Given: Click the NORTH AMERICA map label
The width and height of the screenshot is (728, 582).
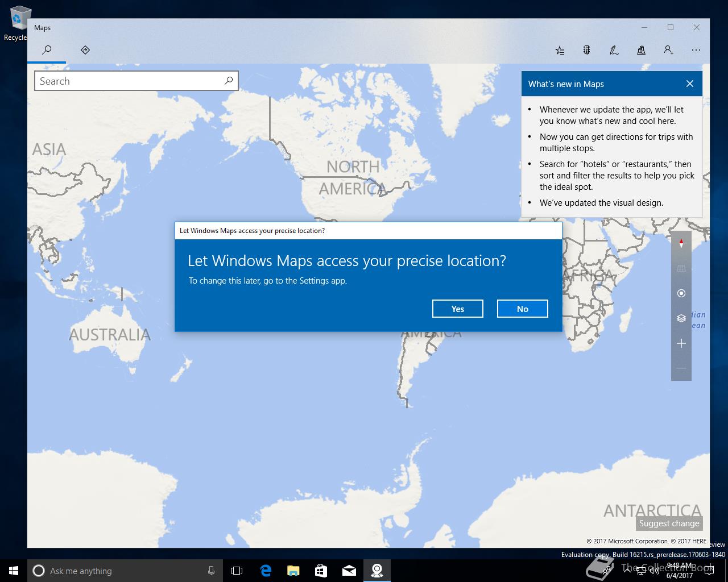Looking at the screenshot, I should (353, 177).
